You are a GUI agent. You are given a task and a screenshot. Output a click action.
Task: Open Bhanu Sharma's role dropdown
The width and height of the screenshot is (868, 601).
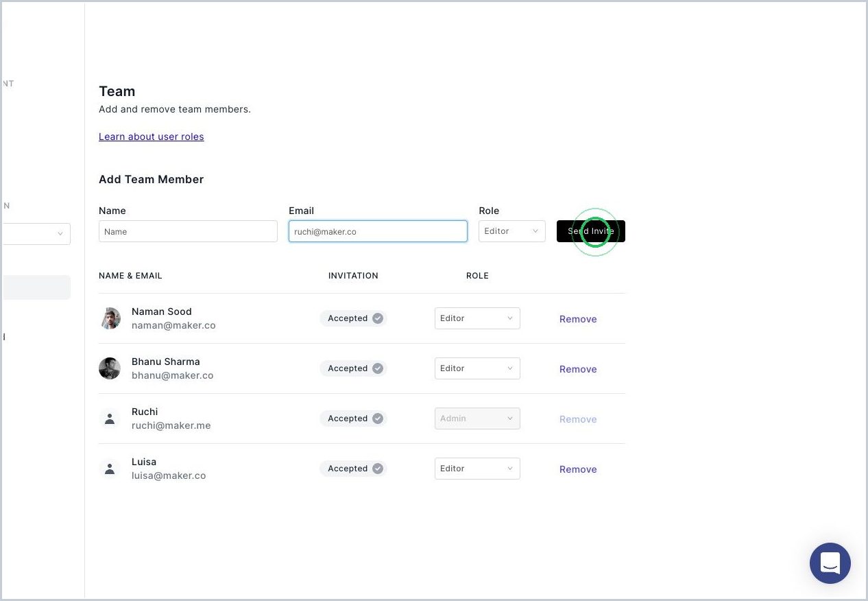(477, 368)
